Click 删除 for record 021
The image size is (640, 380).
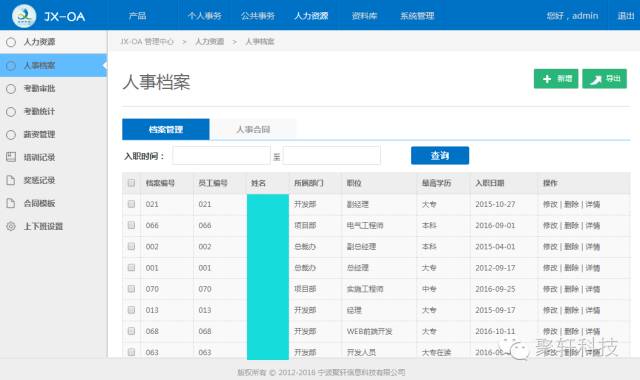(571, 204)
